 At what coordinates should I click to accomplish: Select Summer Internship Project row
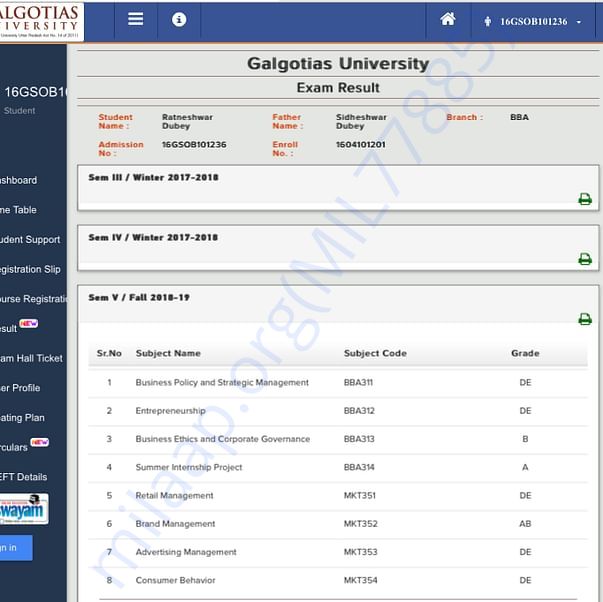(x=338, y=467)
